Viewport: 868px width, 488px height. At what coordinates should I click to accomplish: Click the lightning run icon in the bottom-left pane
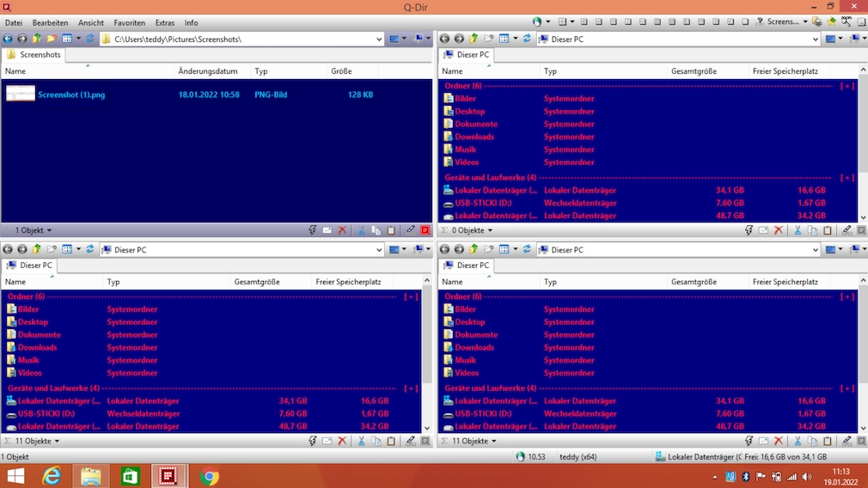coord(313,441)
